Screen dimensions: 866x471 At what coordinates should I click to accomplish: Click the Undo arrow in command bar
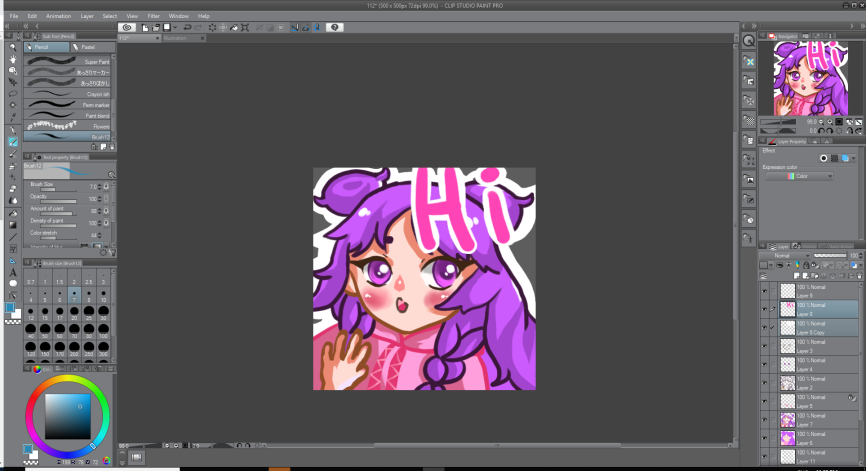coord(187,27)
